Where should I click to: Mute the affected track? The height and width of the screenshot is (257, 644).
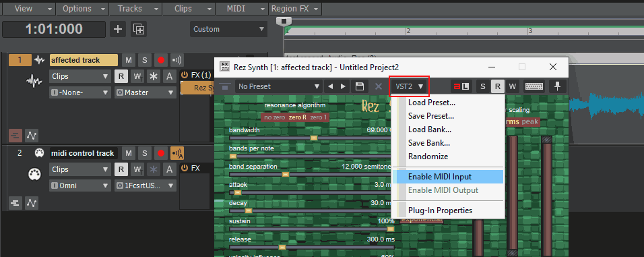pyautogui.click(x=129, y=61)
